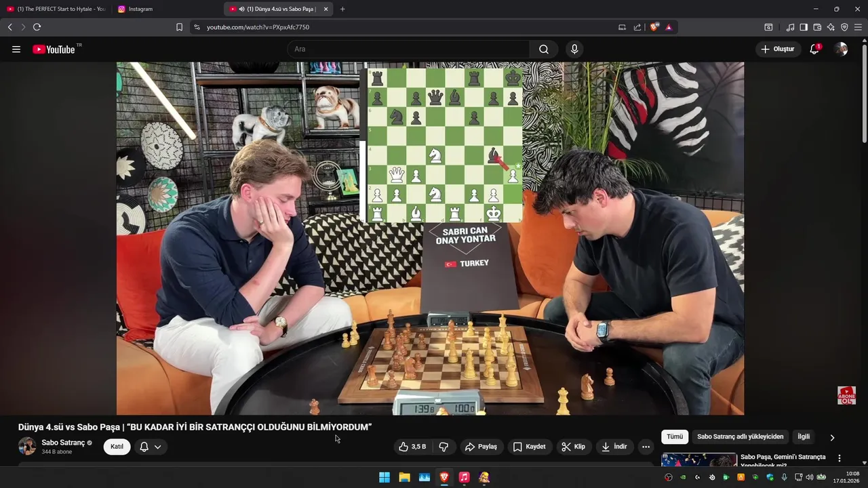Open YouTube notifications bell
Viewport: 868px width, 488px height.
coord(814,49)
